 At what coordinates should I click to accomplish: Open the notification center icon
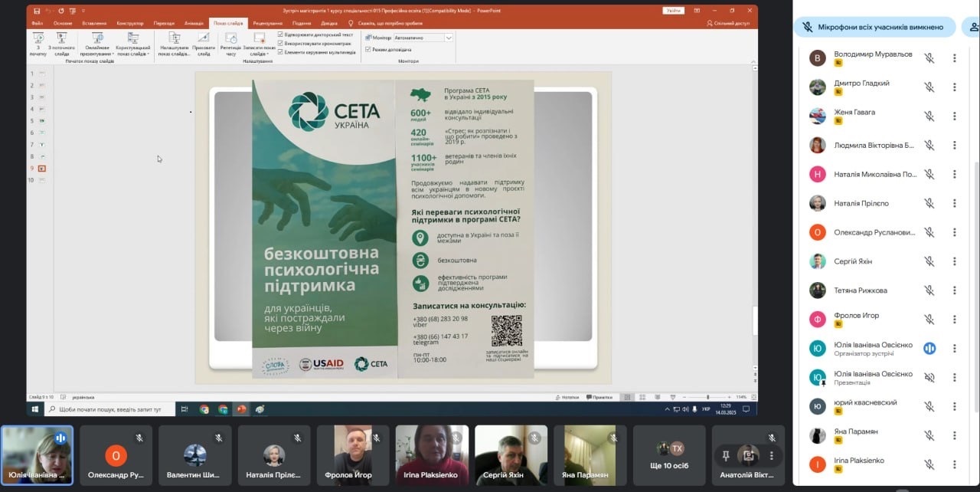click(x=746, y=409)
